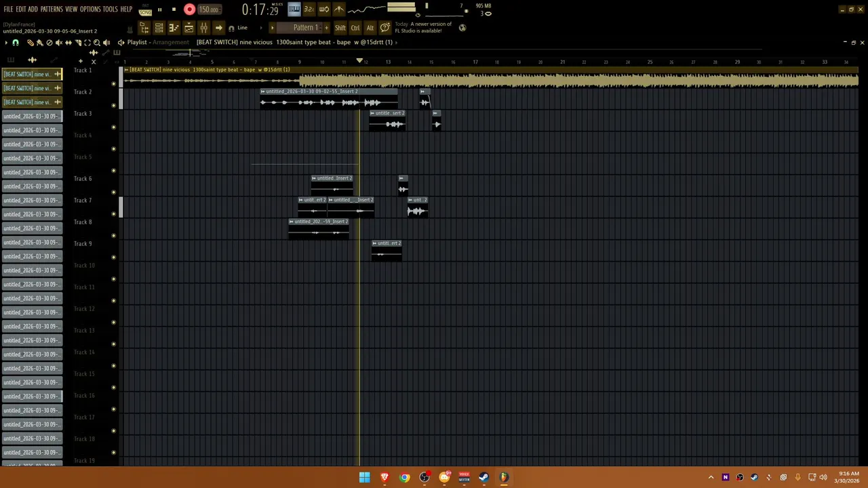Toggle typing keyboard to piano button
Viewport: 868px width, 488px height.
pyautogui.click(x=294, y=9)
